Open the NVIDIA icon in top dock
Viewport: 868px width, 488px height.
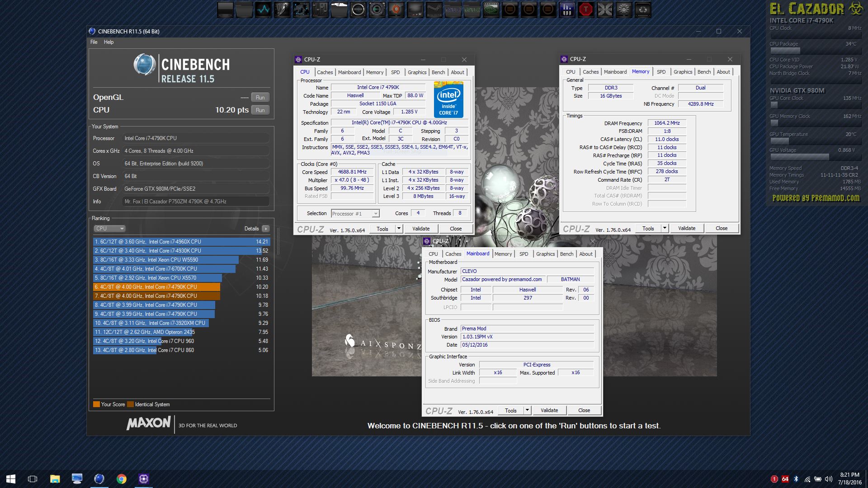491,9
